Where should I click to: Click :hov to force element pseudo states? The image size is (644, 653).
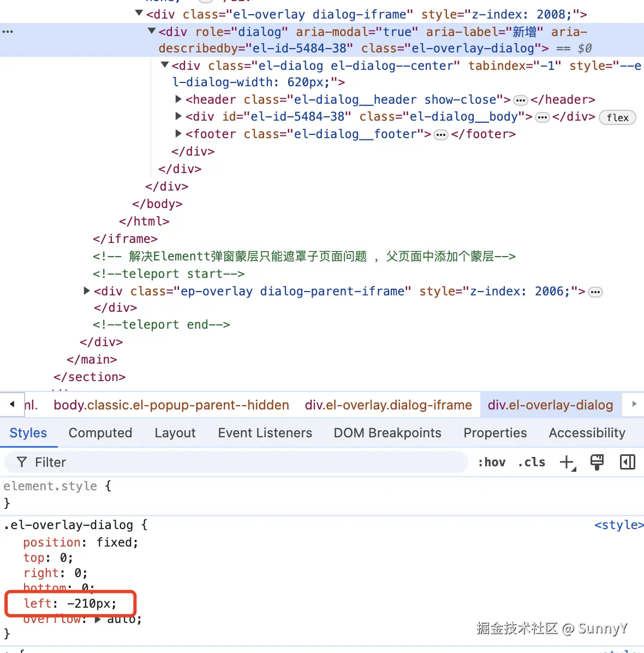pos(491,462)
